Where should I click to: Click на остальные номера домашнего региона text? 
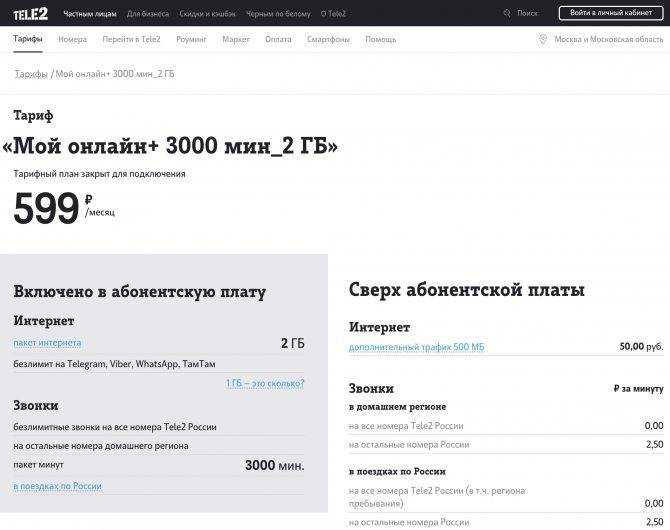101,446
